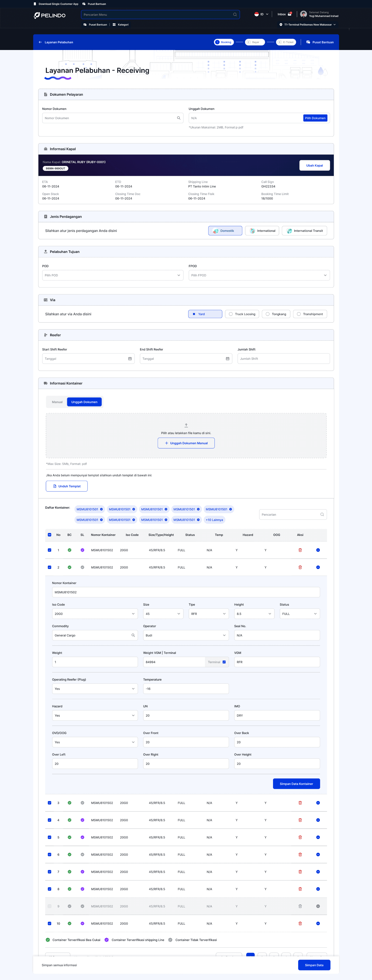The image size is (372, 980).
Task: Open T1-Terminal Petikemas New Makassar selector
Action: tap(308, 25)
